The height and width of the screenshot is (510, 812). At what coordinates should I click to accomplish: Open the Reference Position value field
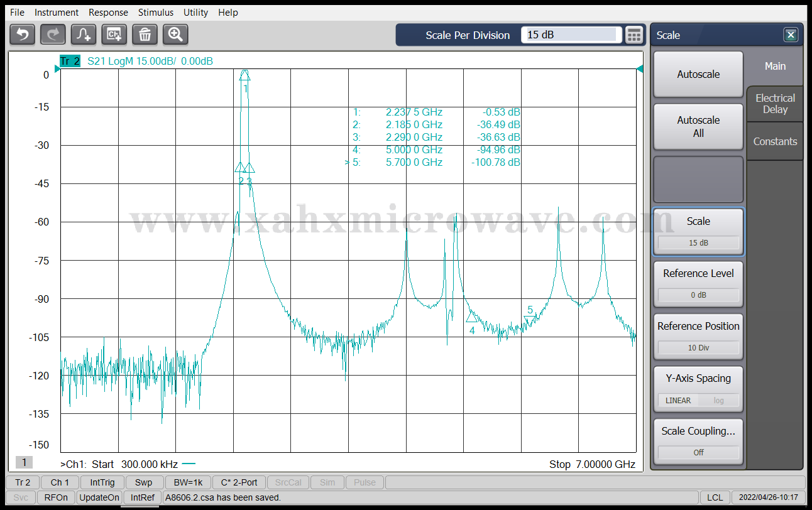pyautogui.click(x=698, y=347)
